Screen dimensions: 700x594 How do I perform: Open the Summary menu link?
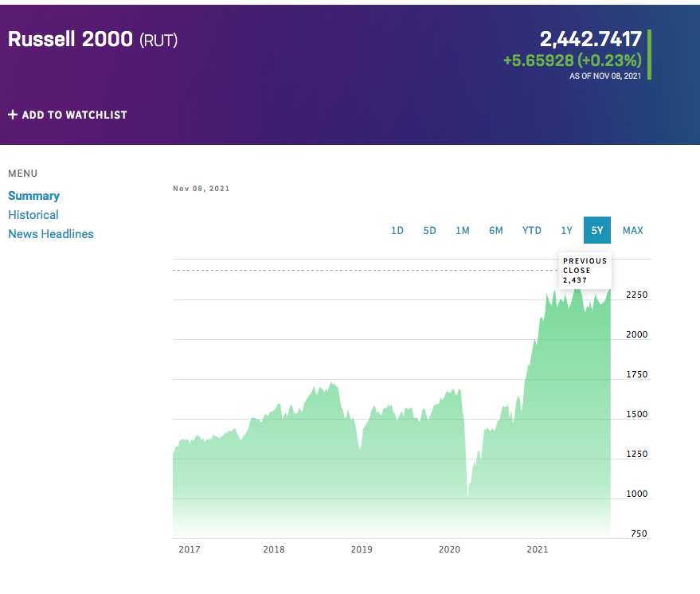point(34,196)
